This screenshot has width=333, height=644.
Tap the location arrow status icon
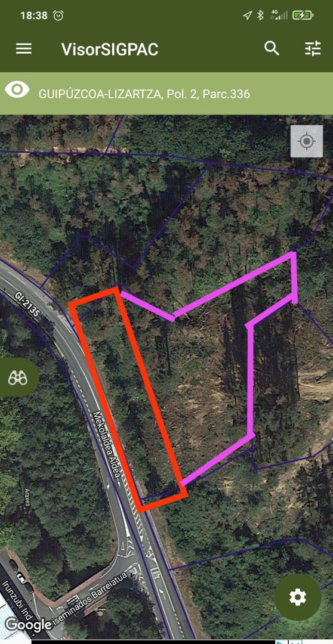[247, 16]
